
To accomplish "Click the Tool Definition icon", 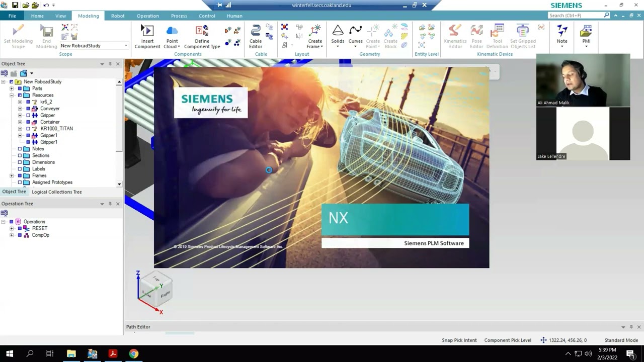I will 497,36.
